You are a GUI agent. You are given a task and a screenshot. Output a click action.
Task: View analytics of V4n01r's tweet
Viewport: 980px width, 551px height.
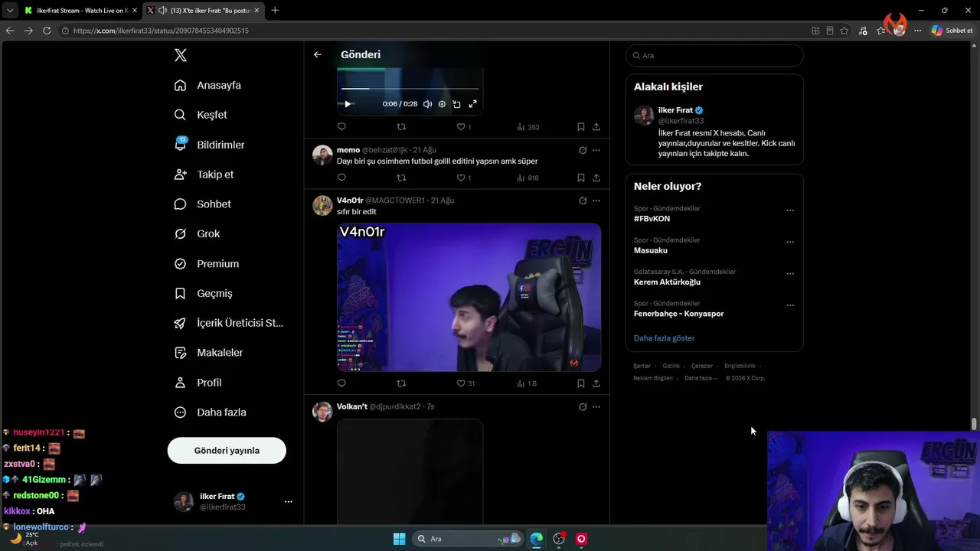pyautogui.click(x=527, y=383)
